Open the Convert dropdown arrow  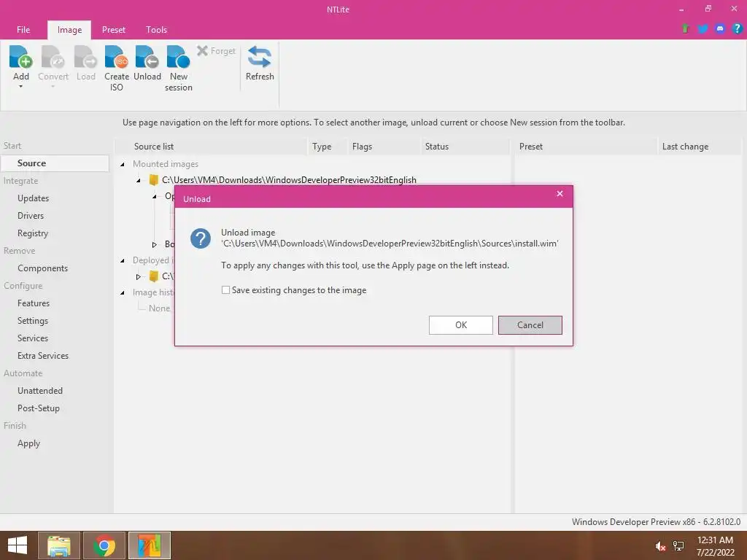[53, 87]
